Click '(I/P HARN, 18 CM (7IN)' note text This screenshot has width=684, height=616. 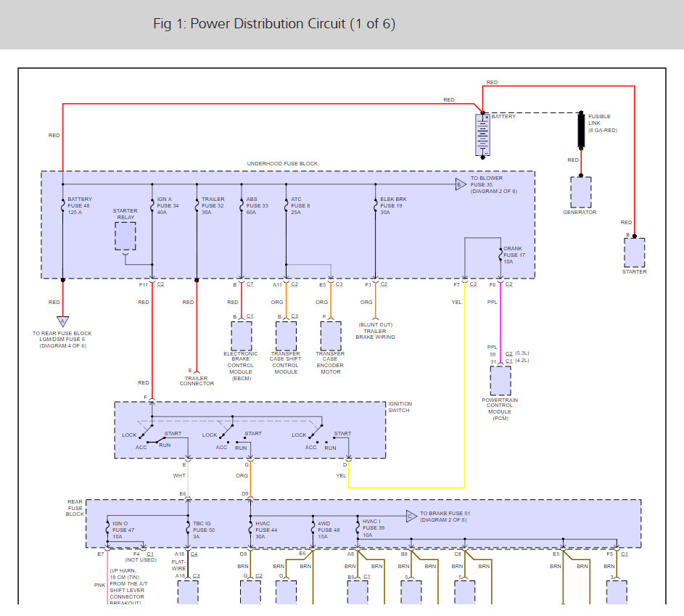click(x=125, y=574)
